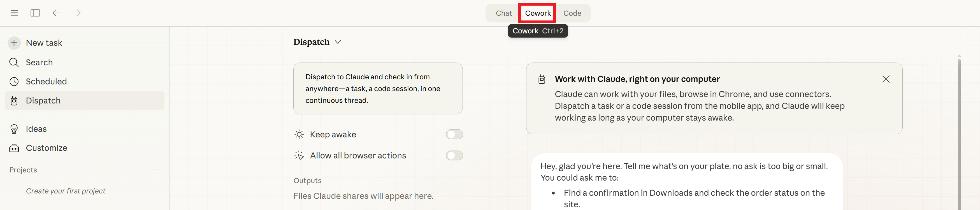Navigate forward using the forward arrow
Screen dimensions: 980x210
point(76,13)
